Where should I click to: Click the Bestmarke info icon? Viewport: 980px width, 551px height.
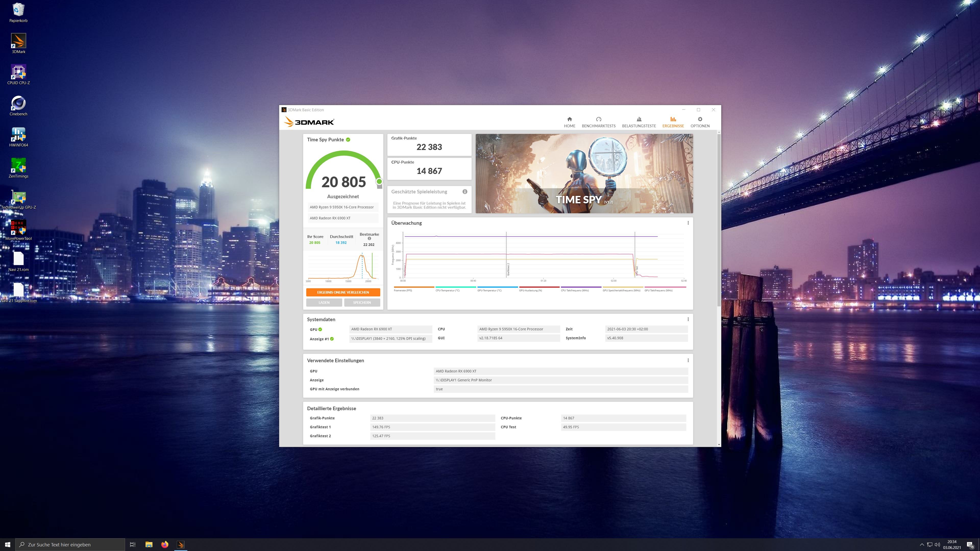click(369, 239)
